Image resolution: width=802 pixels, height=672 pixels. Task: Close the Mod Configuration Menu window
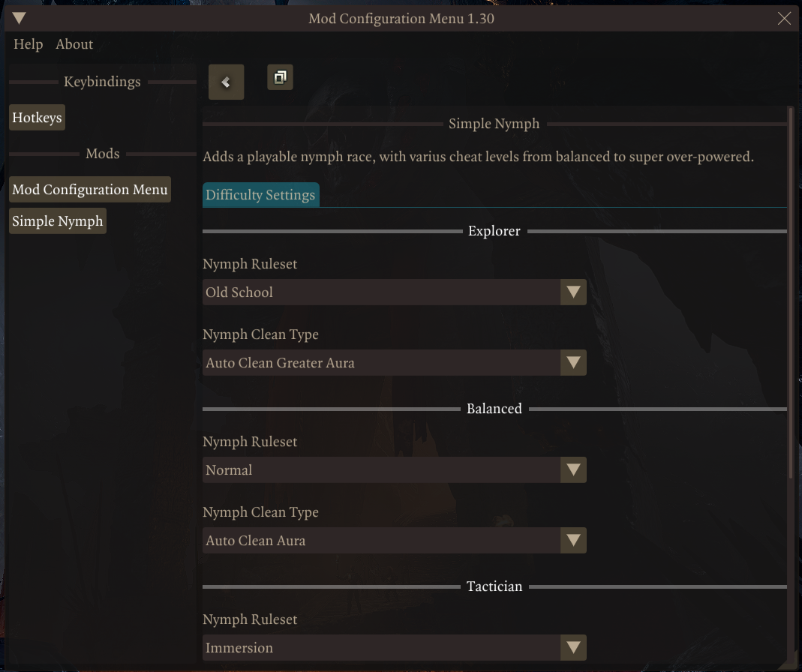pyautogui.click(x=783, y=19)
